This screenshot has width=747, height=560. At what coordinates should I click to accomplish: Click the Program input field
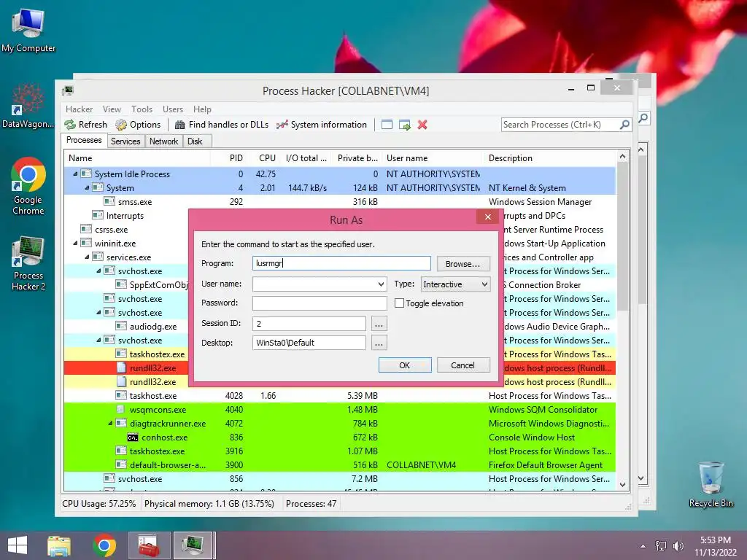341,263
